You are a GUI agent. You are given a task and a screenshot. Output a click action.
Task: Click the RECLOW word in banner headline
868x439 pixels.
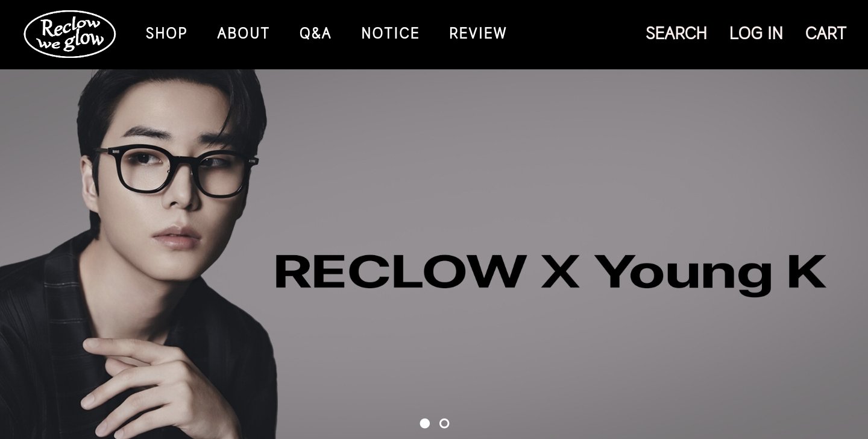400,272
